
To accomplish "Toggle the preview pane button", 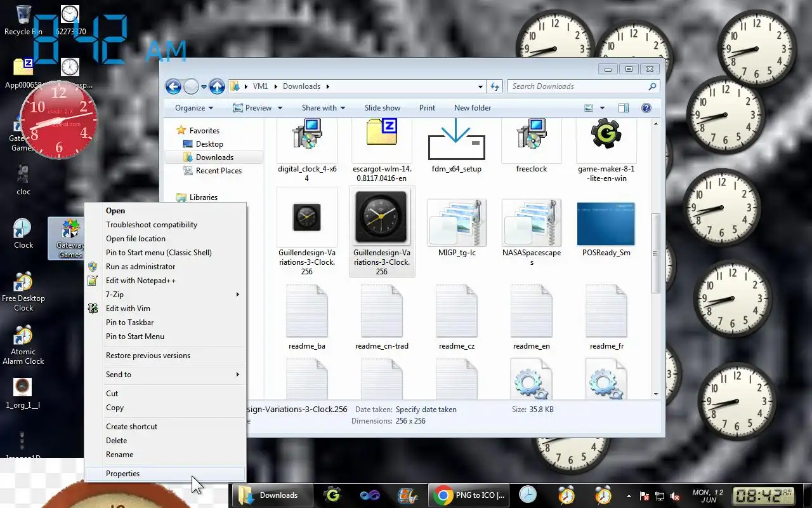I will click(624, 108).
